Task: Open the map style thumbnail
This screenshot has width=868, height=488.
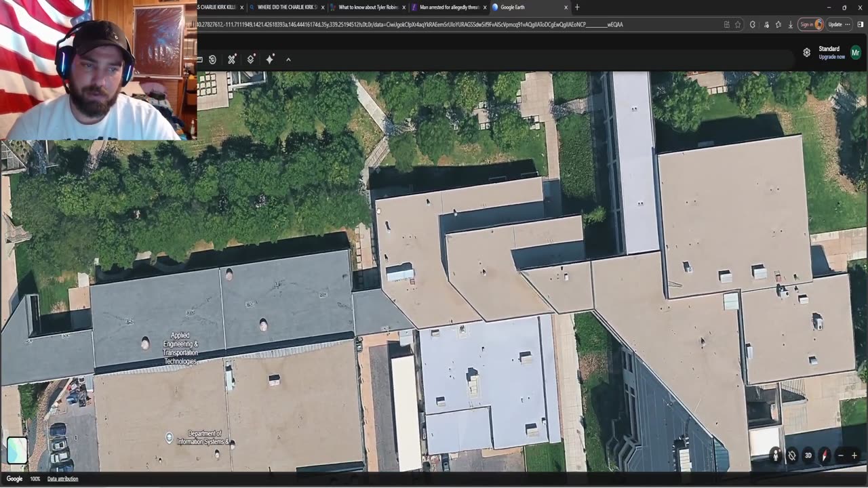Action: [17, 450]
